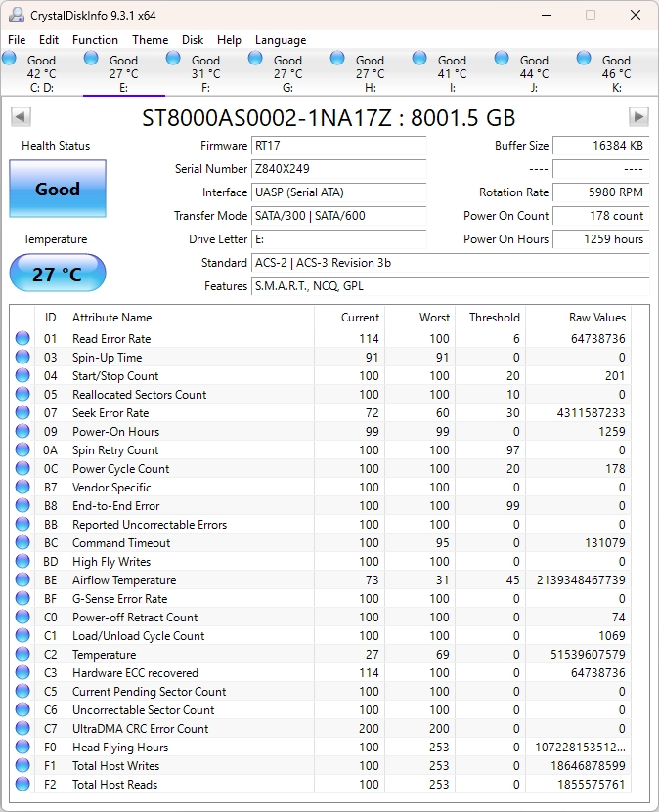This screenshot has width=659, height=812.
Task: Click status orb of Current Pending Sector Count
Action: coord(22,692)
